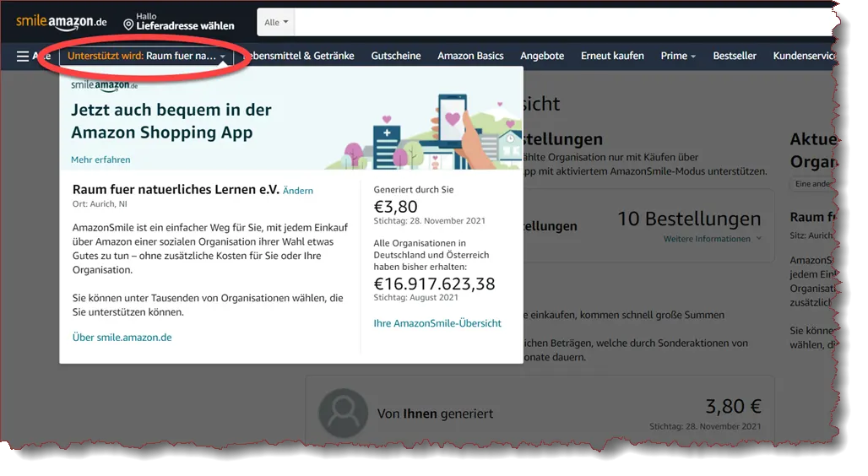Open 'Ihre AmazonSmile-Übersicht' link
Screen dimensions: 868x476
(437, 323)
